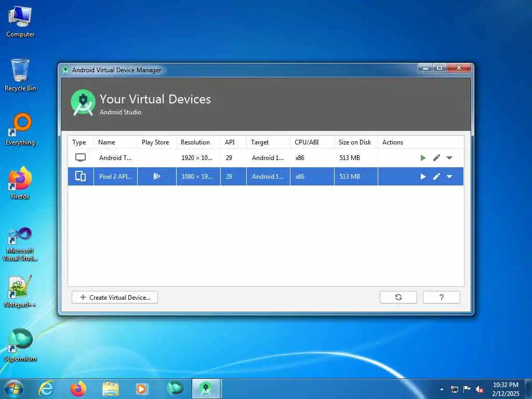Edit the Android TV device with its pencil icon
Screen dimensions: 532x399
coord(436,158)
